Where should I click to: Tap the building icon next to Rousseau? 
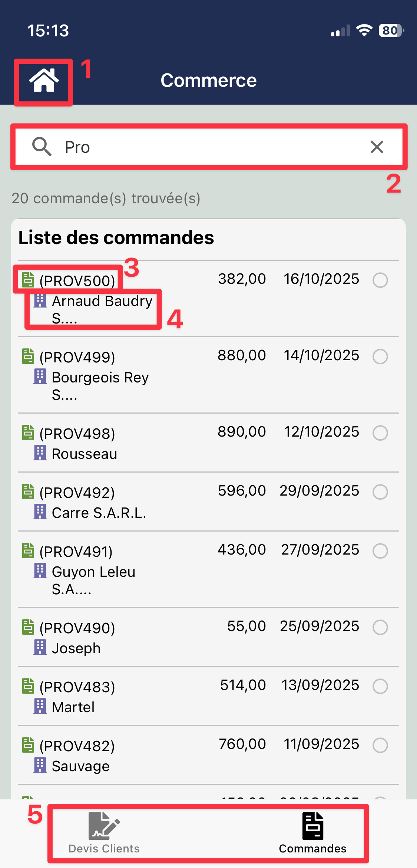40,453
